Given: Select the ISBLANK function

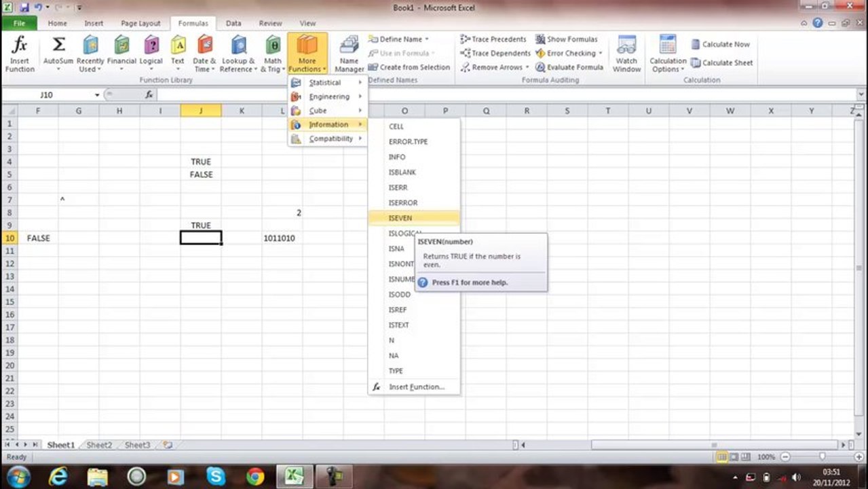Looking at the screenshot, I should (414, 172).
